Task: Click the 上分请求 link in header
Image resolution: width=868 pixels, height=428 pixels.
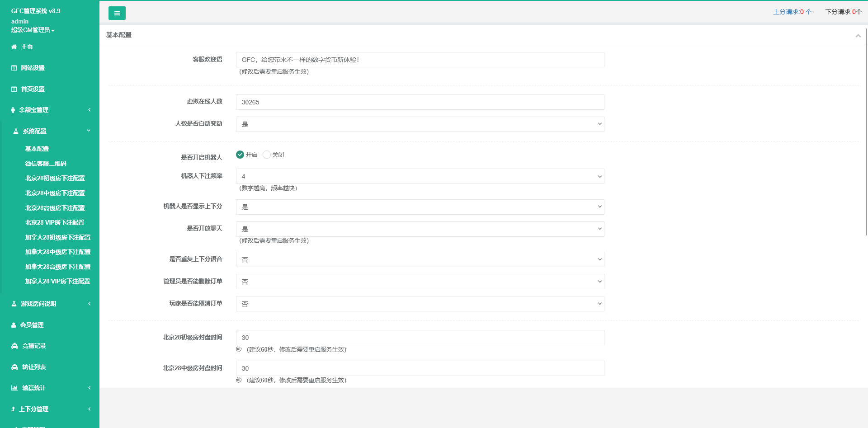Action: coord(792,12)
